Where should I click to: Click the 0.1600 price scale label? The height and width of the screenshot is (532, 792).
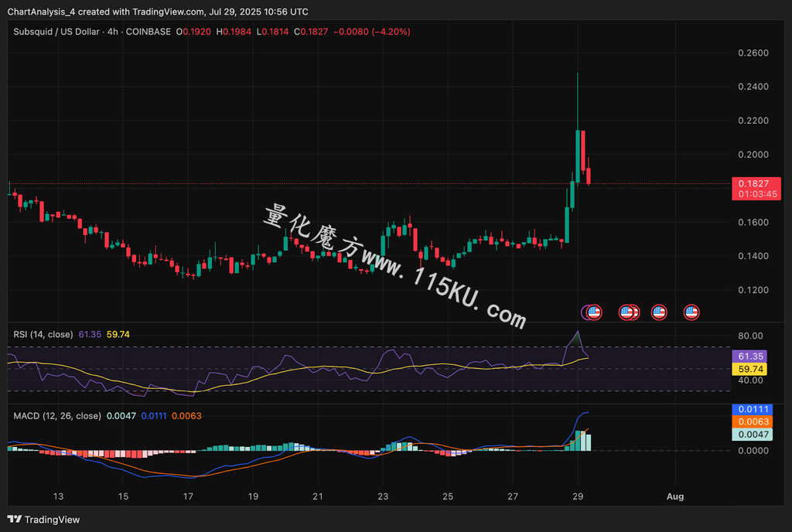click(x=753, y=222)
